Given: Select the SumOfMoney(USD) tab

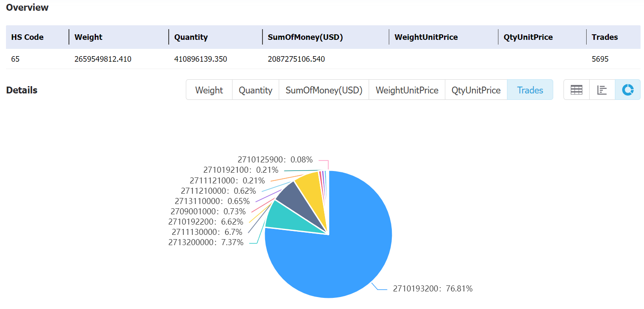Looking at the screenshot, I should pos(324,90).
